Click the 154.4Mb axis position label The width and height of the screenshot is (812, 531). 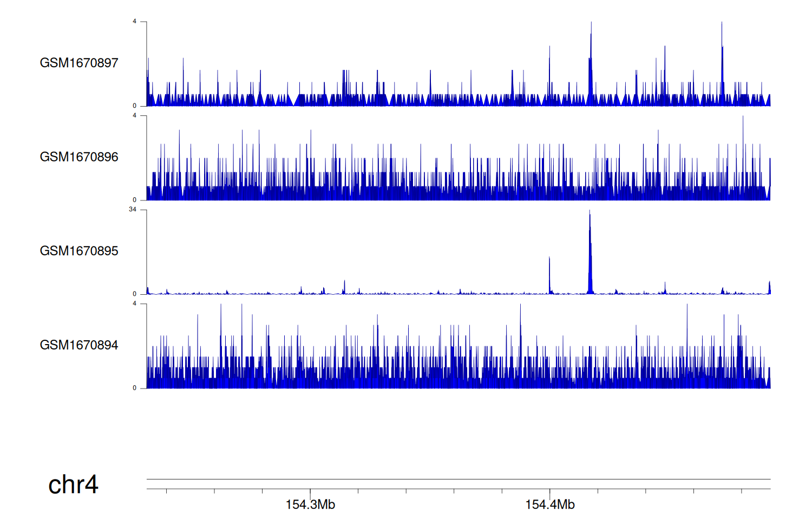click(550, 505)
